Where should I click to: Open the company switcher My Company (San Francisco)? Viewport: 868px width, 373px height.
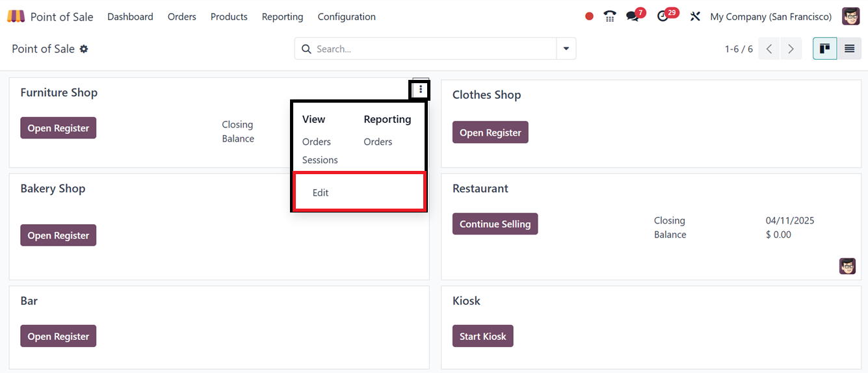[770, 17]
